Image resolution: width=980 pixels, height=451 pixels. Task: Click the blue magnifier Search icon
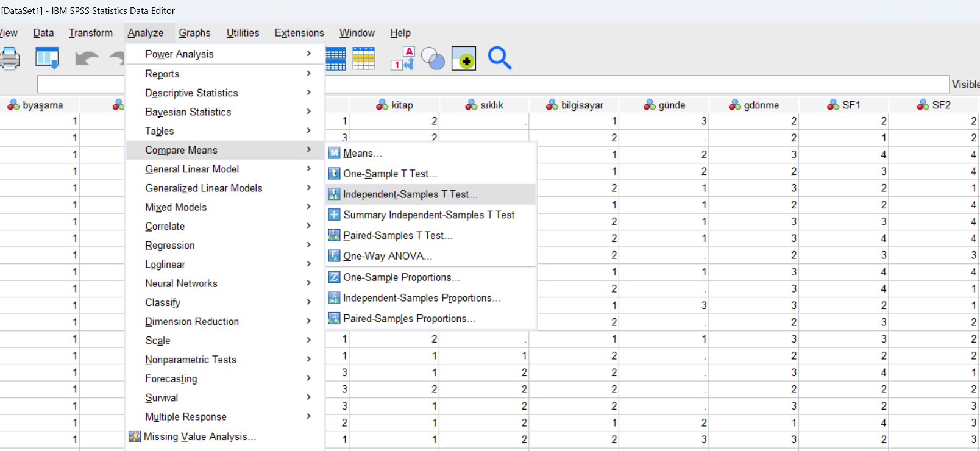pyautogui.click(x=499, y=59)
